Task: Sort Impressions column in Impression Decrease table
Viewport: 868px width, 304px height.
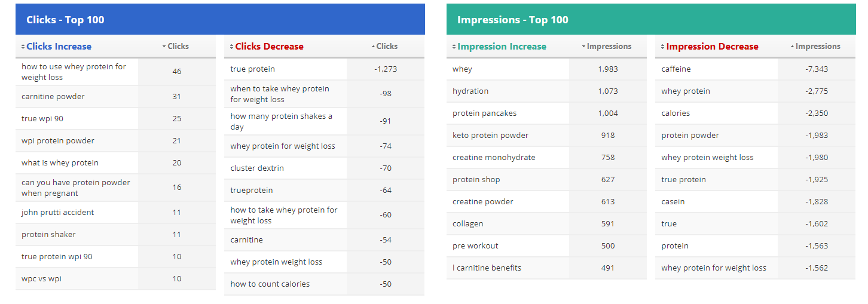Action: [x=817, y=47]
